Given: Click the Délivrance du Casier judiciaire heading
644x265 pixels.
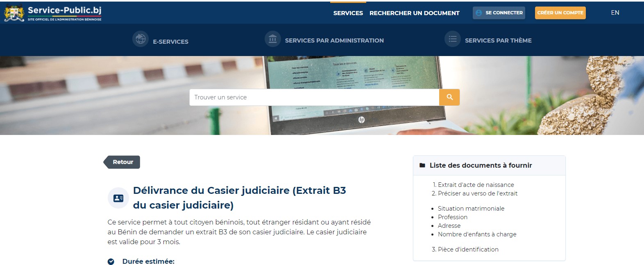Looking at the screenshot, I should 240,198.
